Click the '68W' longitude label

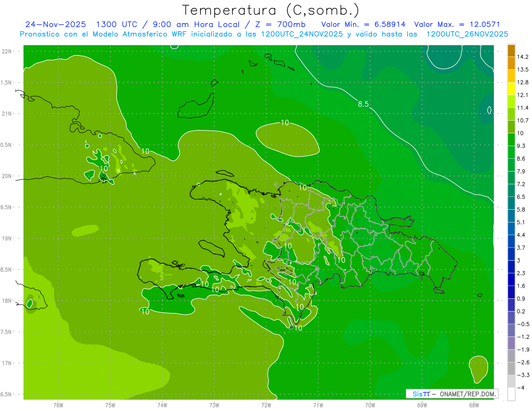point(474,405)
